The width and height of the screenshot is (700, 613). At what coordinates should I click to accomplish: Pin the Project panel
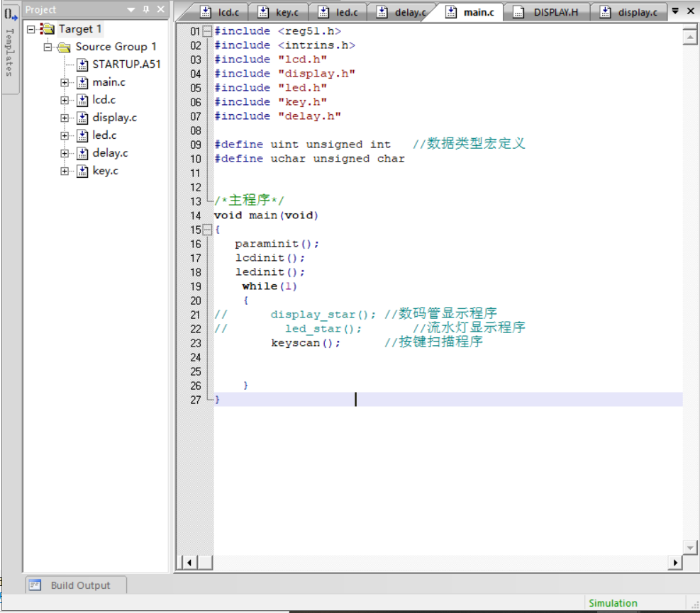coord(146,9)
